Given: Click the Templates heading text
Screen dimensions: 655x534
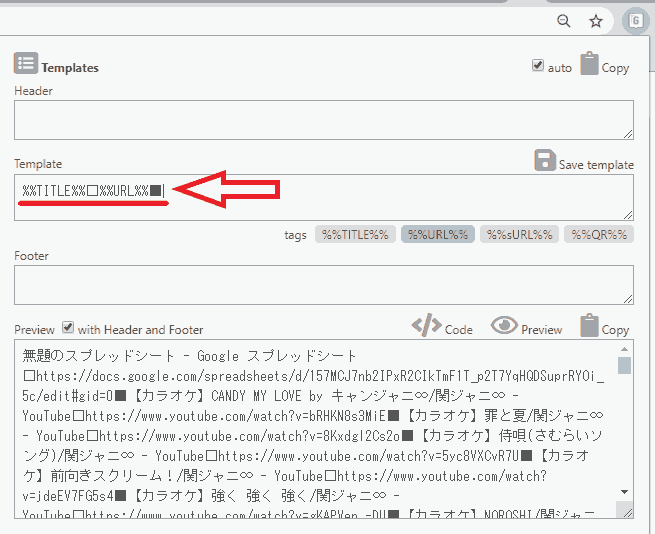Looking at the screenshot, I should pyautogui.click(x=70, y=68).
